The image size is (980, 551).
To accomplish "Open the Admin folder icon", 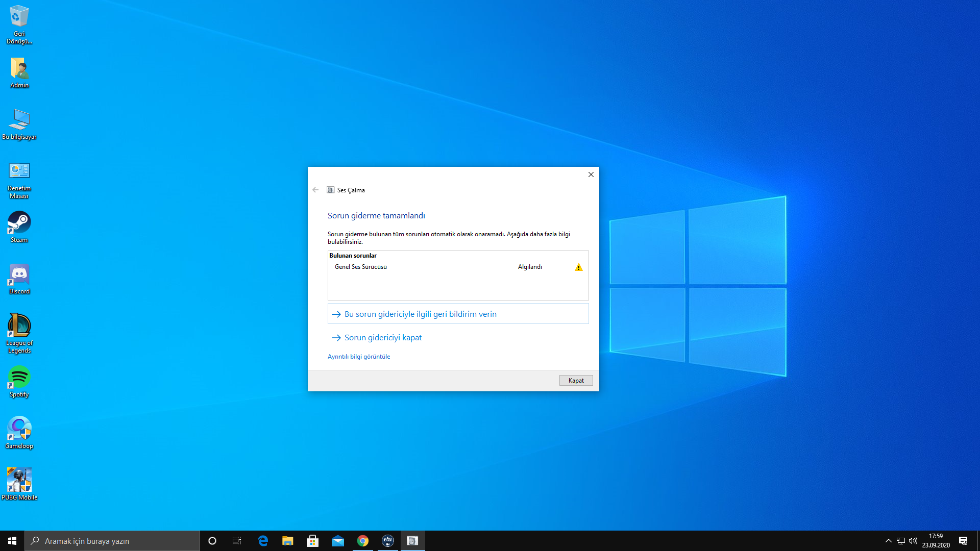I will 19,72.
